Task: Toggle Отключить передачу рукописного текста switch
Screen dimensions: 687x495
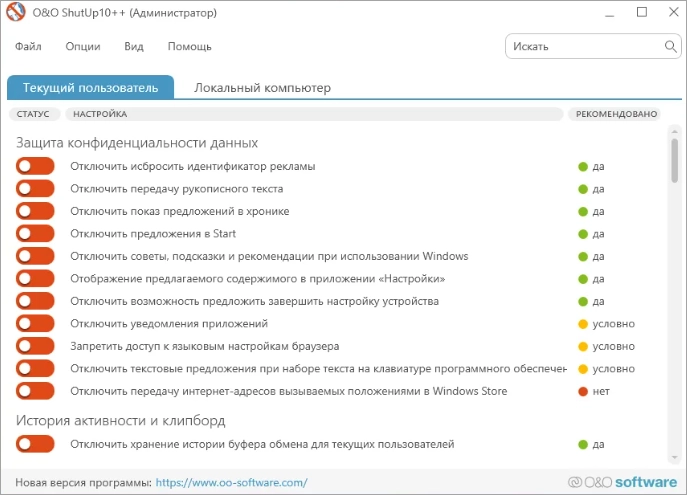Action: (x=35, y=189)
